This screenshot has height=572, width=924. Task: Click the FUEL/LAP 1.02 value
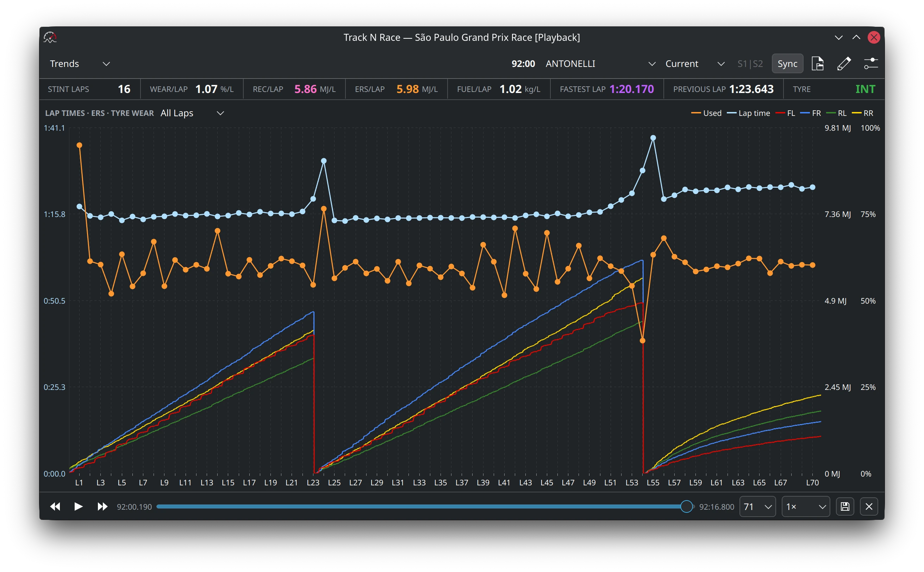click(510, 89)
